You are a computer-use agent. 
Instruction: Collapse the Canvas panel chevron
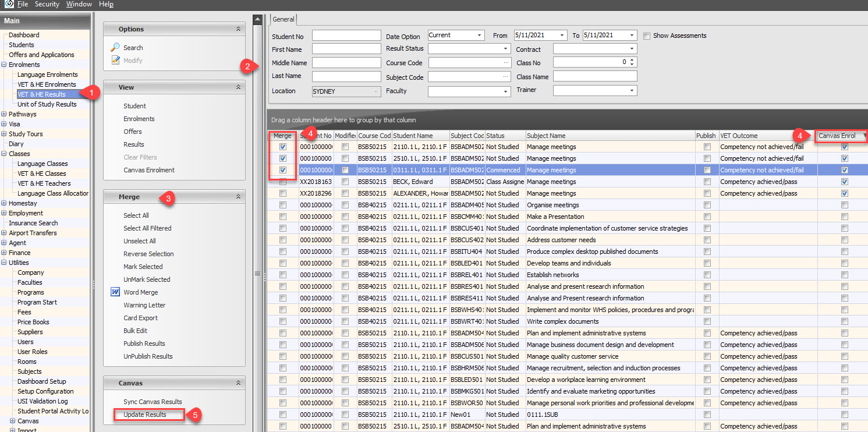(x=238, y=383)
